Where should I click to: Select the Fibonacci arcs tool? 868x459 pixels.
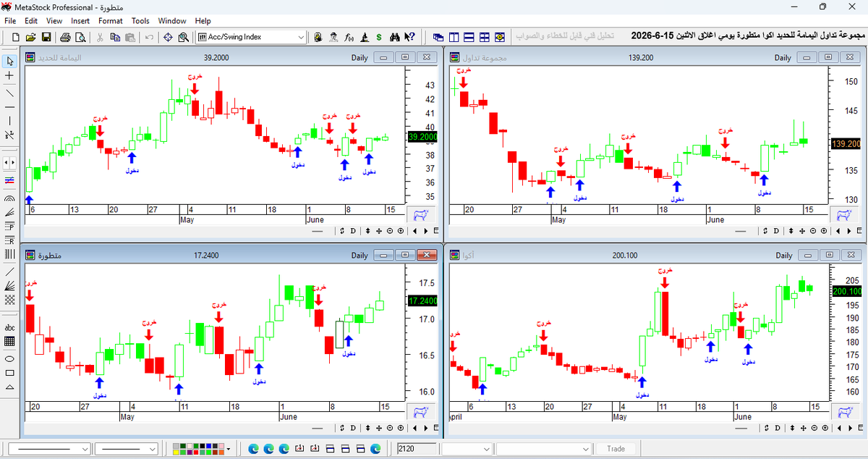pos(9,198)
